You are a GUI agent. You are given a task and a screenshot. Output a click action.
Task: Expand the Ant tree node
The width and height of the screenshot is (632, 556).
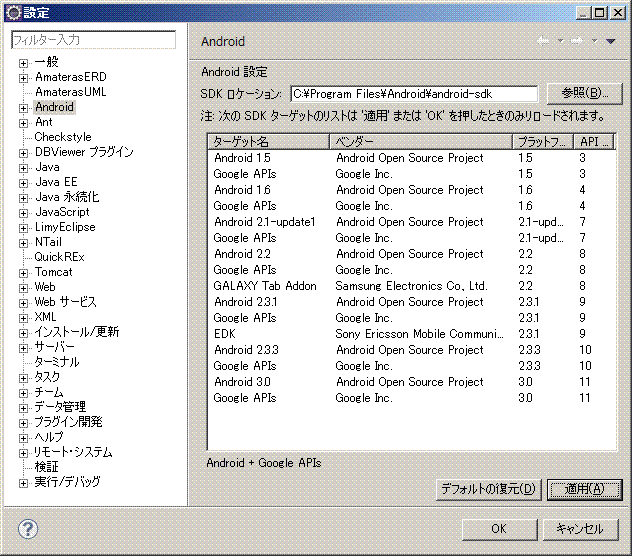pyautogui.click(x=23, y=123)
